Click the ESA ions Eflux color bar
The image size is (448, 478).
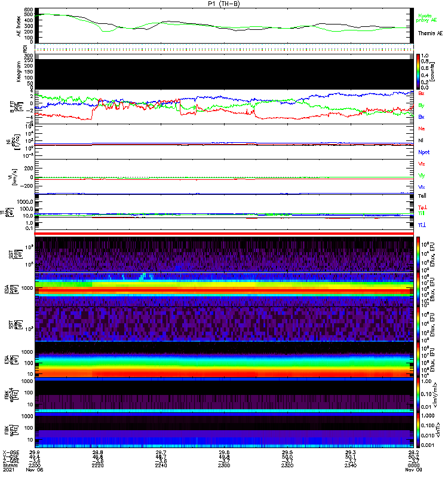click(x=418, y=289)
